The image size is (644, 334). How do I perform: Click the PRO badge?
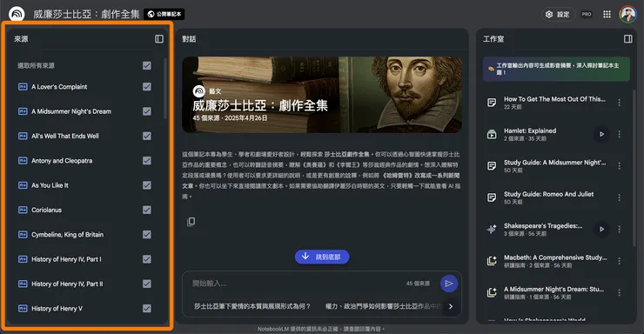(587, 15)
